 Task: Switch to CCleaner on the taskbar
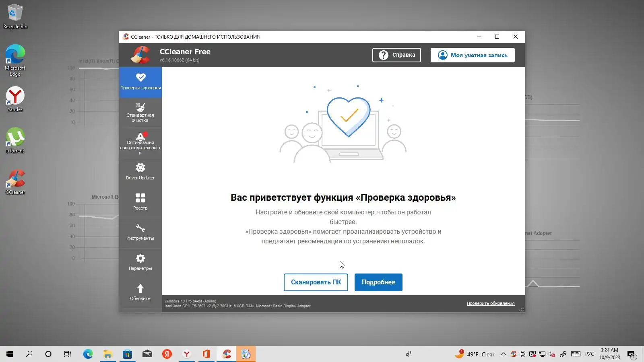pyautogui.click(x=226, y=354)
